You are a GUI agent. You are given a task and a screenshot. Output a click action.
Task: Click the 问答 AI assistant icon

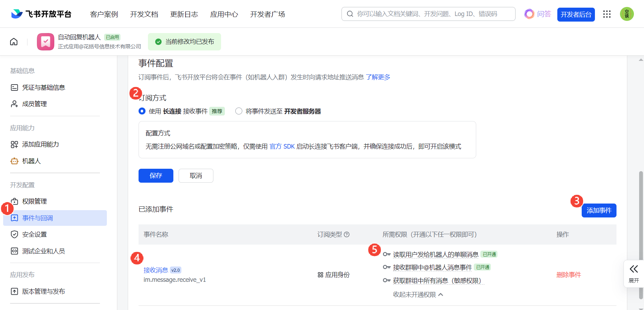(x=529, y=14)
